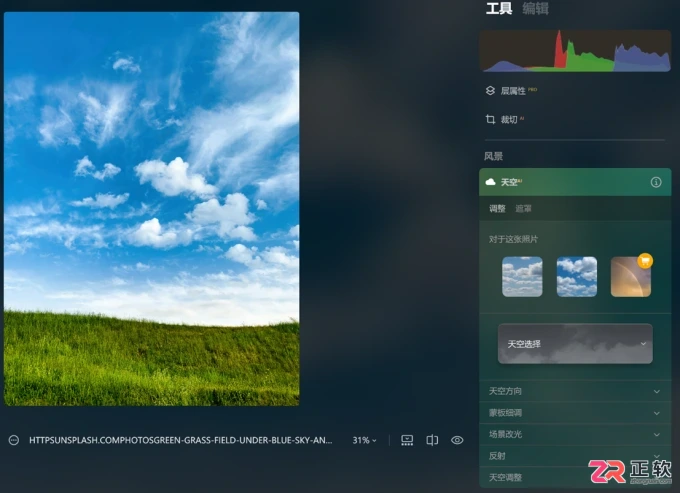Toggle the eye preview icon
Screen dimensions: 680x493
pos(457,441)
